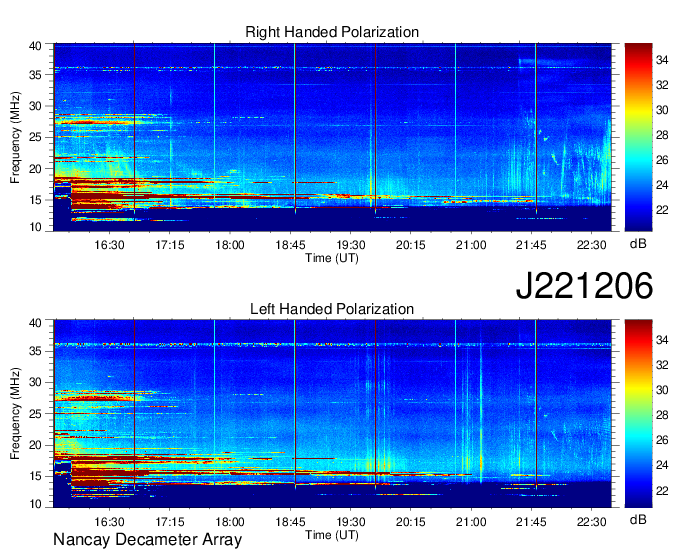The width and height of the screenshot is (680, 552).
Task: Click 35 MHz tick on Left Handed frequency axis
Action: pos(35,351)
